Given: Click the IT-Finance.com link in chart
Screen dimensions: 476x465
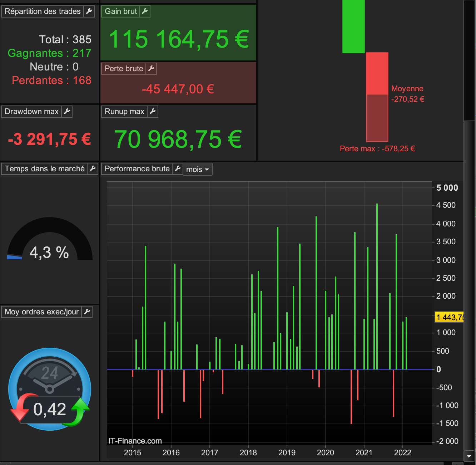Looking at the screenshot, I should [x=135, y=441].
